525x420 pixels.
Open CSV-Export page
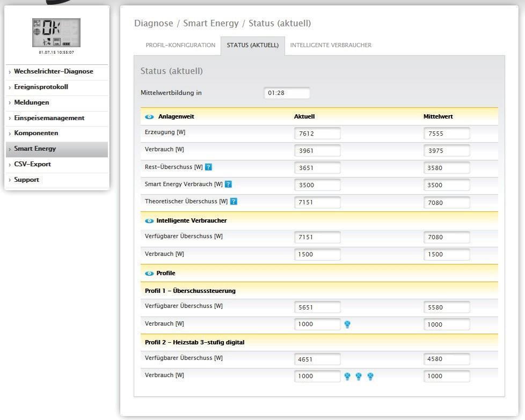point(32,164)
